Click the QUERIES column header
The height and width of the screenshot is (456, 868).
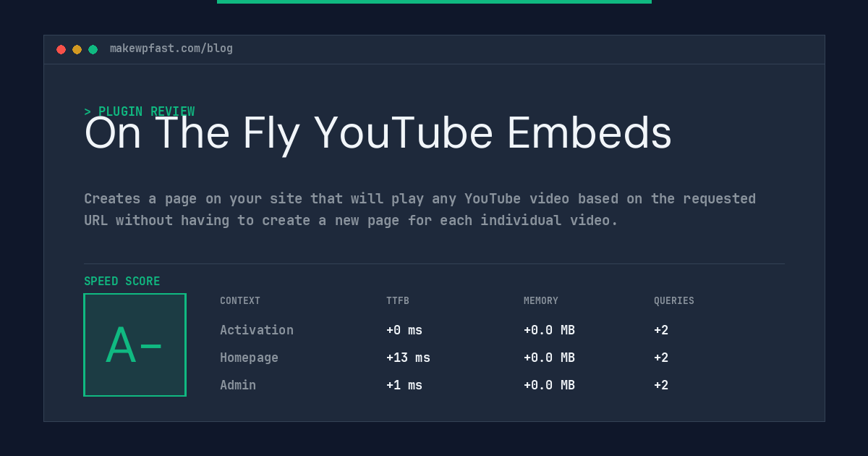click(x=674, y=301)
